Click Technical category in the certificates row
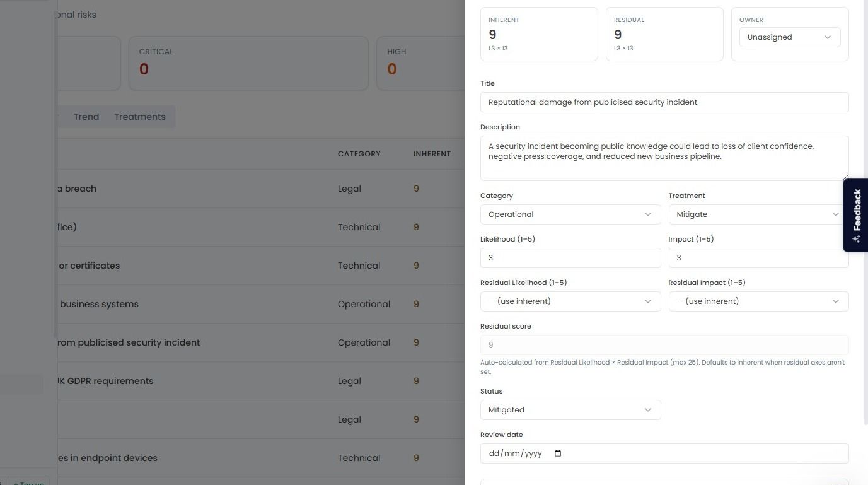868x485 pixels. coord(359,266)
